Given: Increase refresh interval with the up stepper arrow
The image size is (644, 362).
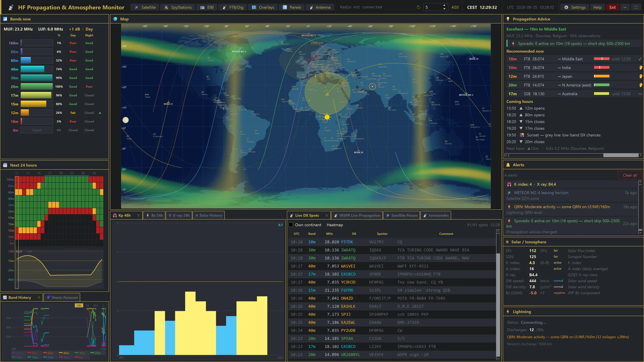Looking at the screenshot, I should coord(444,5).
